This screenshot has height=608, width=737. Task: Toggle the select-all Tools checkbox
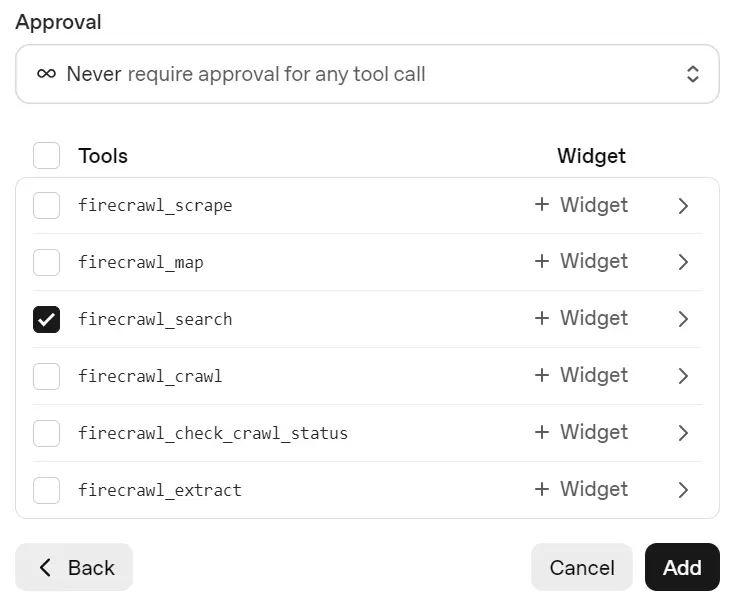(x=47, y=156)
